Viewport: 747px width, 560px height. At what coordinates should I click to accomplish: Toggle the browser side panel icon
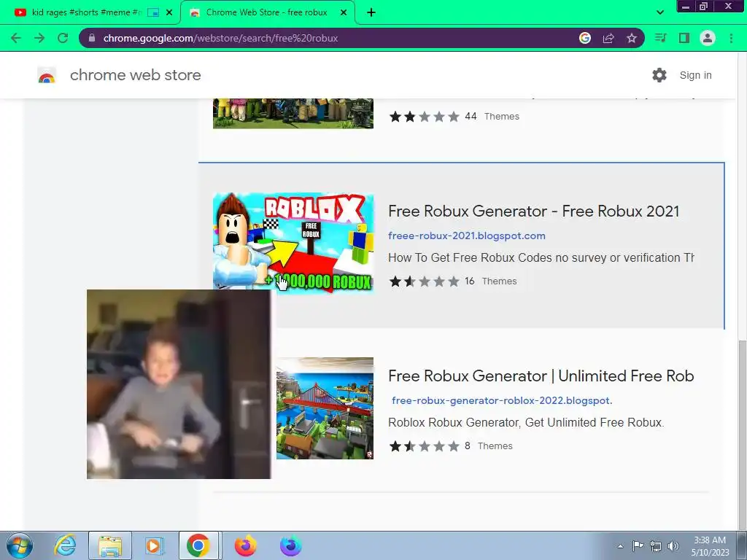[x=684, y=38]
